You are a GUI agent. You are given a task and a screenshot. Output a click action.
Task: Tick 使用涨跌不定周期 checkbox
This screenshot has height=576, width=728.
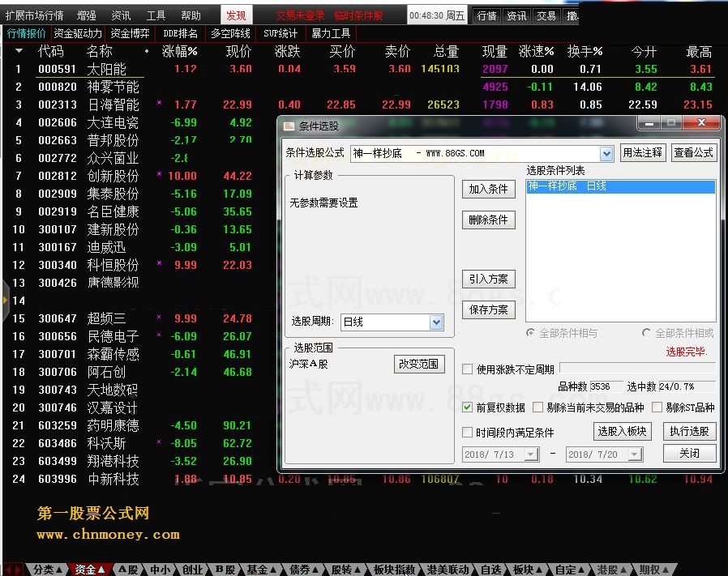(x=468, y=369)
